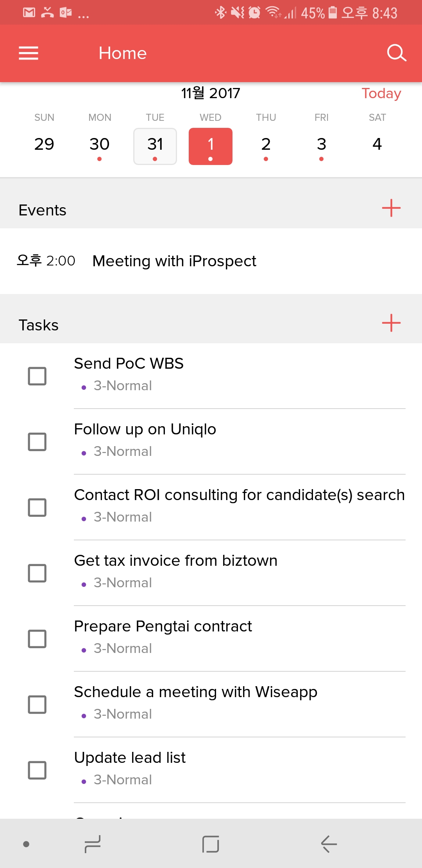The width and height of the screenshot is (422, 868).
Task: Mark Follow up on Uniqlo as done
Action: 37,442
